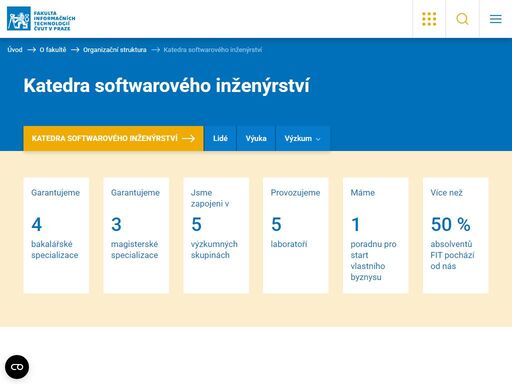
Task: Click the poradnu pro start byznysu card
Action: (376, 235)
